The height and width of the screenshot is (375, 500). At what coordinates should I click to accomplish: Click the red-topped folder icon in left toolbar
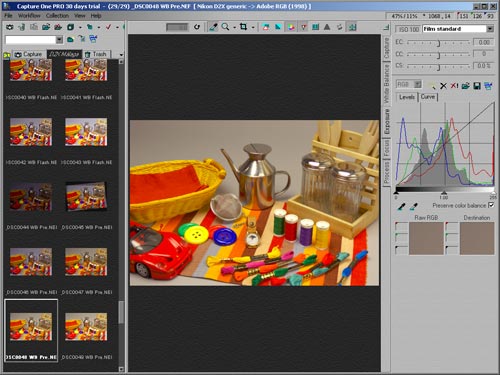58,27
